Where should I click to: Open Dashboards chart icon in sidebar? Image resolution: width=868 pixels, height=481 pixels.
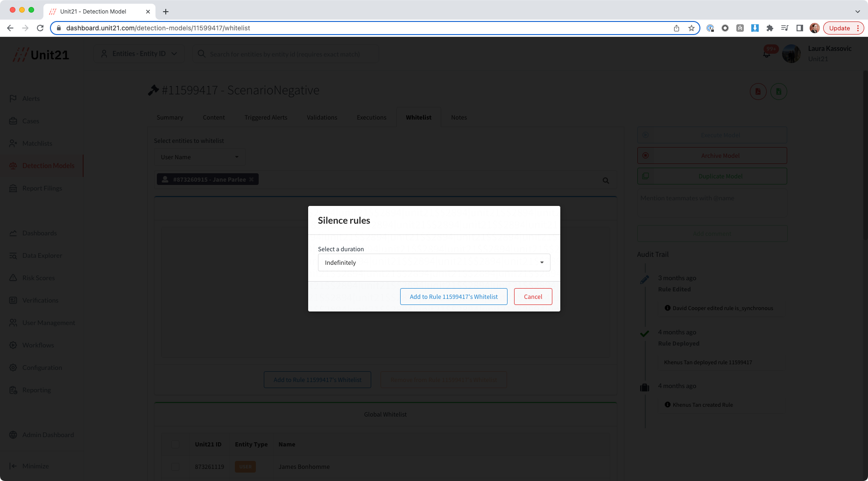pyautogui.click(x=13, y=233)
